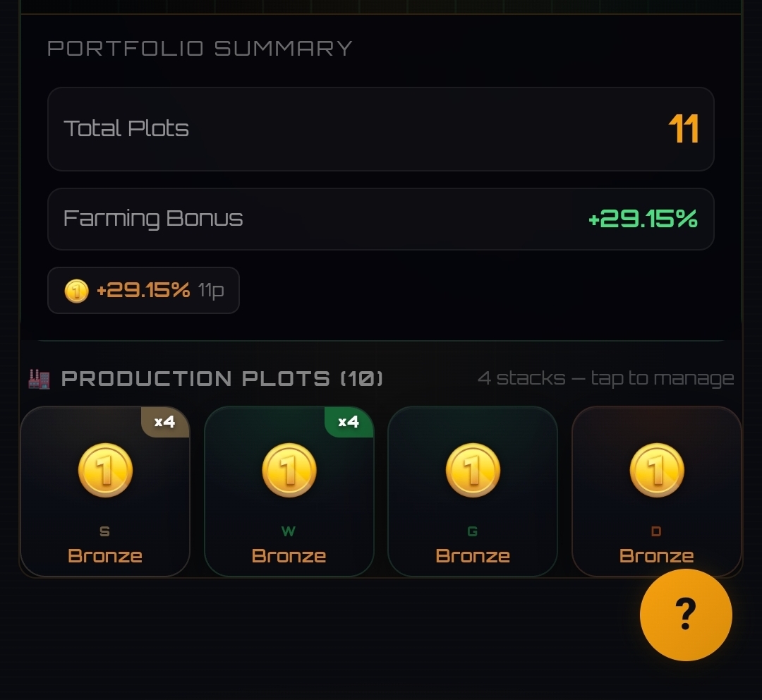This screenshot has height=700, width=762.
Task: Click the Portfolio Summary heading
Action: [x=200, y=48]
